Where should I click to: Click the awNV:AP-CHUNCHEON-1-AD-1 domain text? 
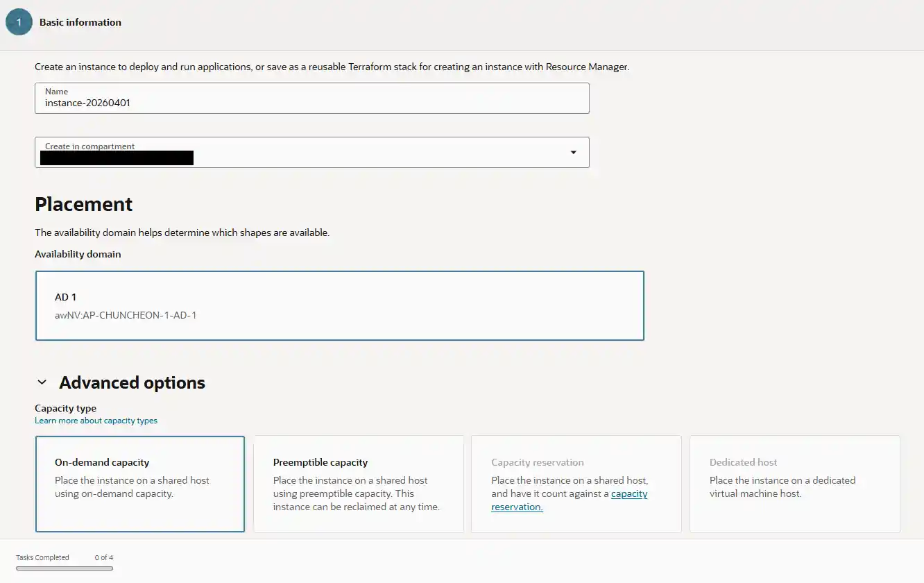click(126, 315)
